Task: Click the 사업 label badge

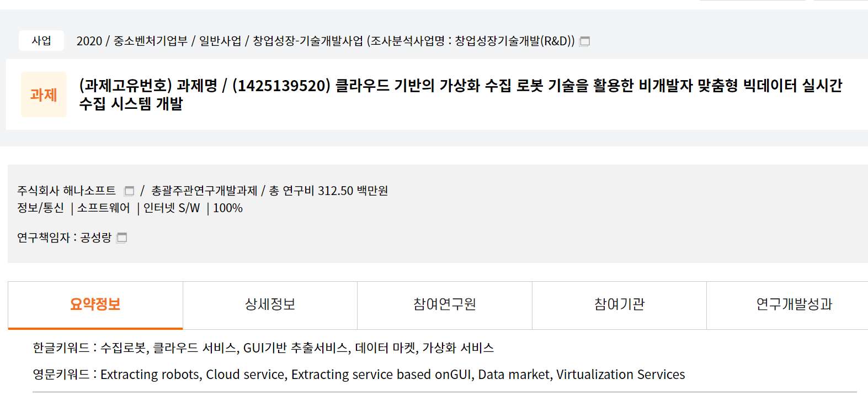Action: pos(41,41)
